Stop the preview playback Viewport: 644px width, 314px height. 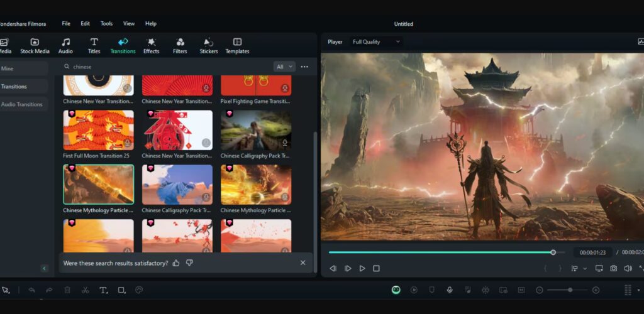(376, 269)
